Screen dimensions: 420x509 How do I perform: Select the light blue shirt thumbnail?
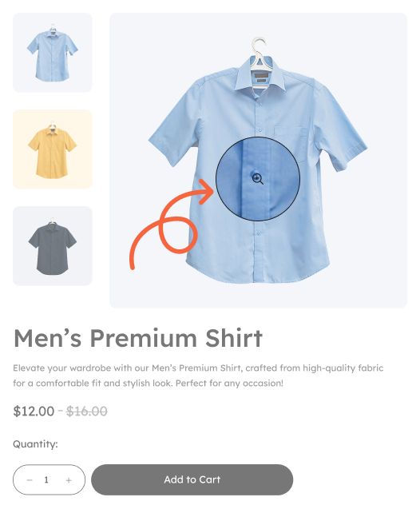(53, 53)
